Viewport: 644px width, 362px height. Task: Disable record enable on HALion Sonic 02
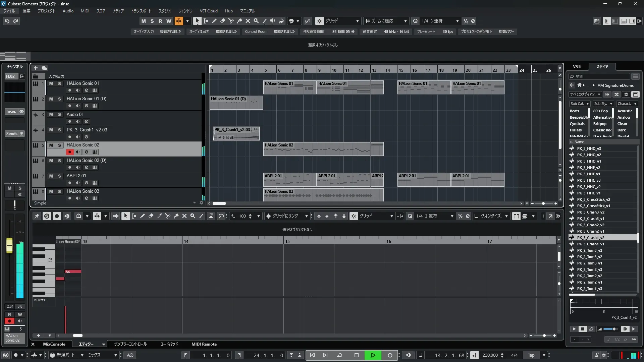[x=69, y=152]
